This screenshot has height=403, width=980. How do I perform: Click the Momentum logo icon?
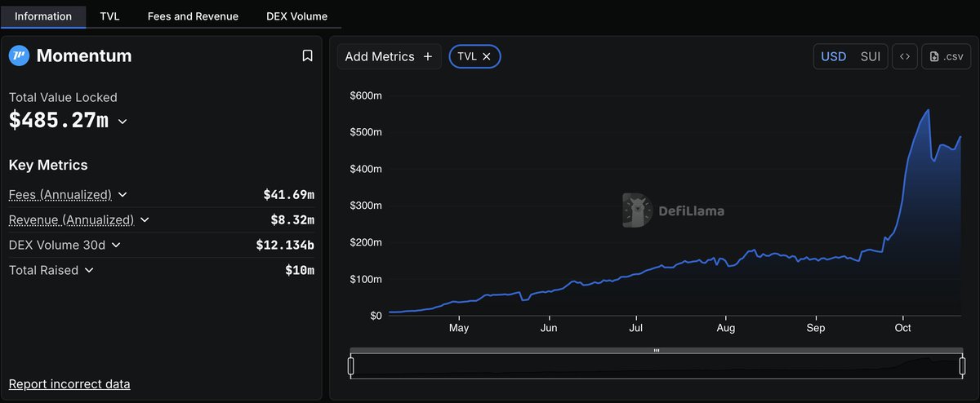tap(19, 55)
